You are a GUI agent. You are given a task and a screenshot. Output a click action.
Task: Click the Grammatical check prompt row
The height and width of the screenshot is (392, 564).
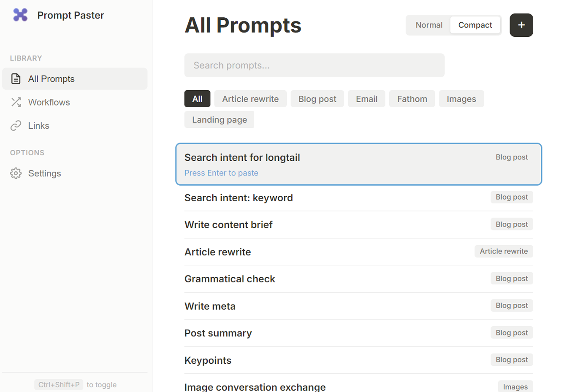230,278
